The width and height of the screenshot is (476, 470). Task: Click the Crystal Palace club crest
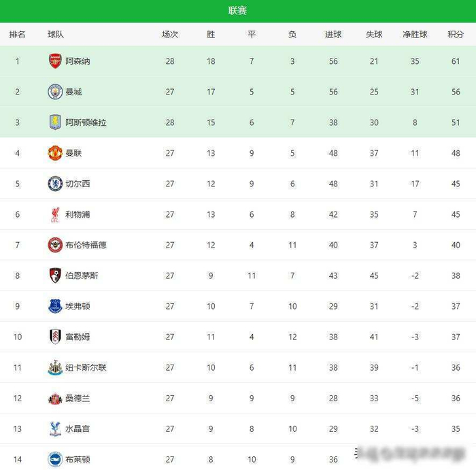pyautogui.click(x=55, y=429)
